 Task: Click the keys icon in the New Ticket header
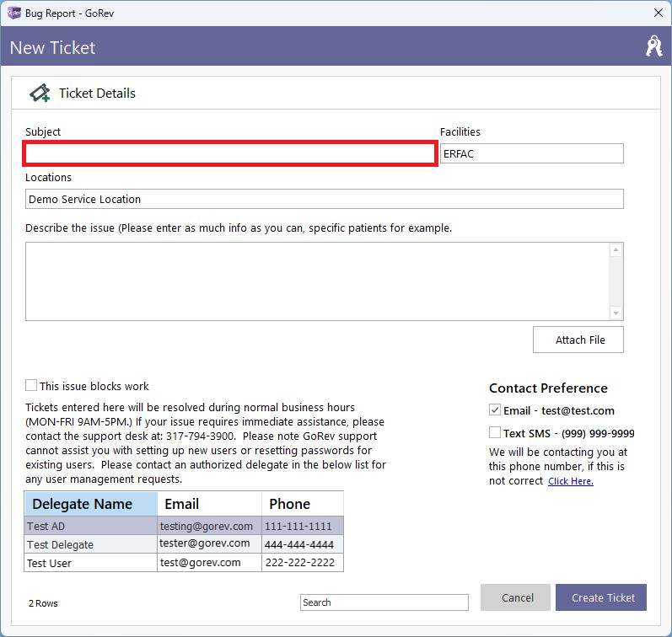coord(653,46)
